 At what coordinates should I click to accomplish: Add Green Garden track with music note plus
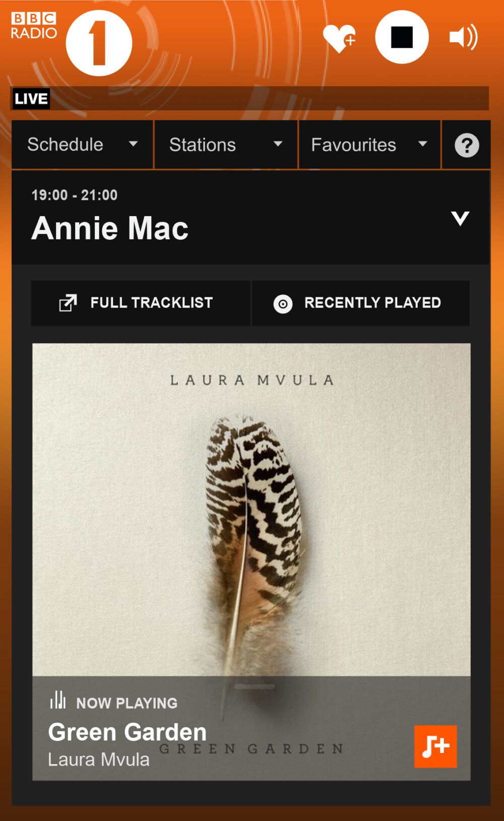pyautogui.click(x=435, y=746)
